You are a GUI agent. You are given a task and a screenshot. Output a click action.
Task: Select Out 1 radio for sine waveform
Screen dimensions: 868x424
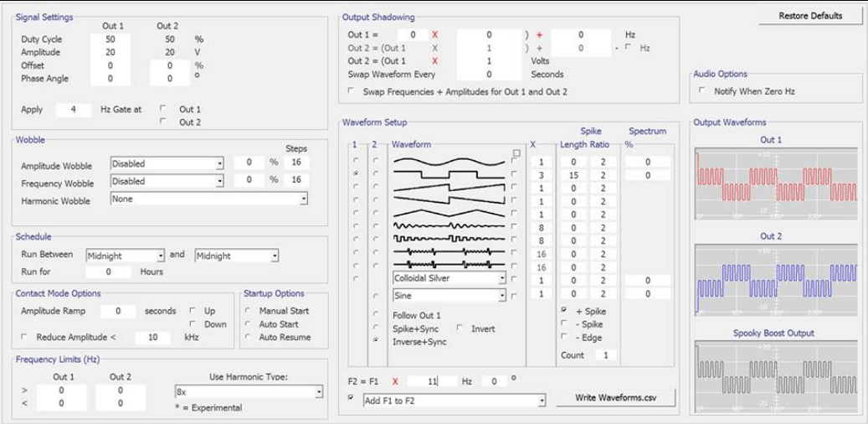coord(356,161)
